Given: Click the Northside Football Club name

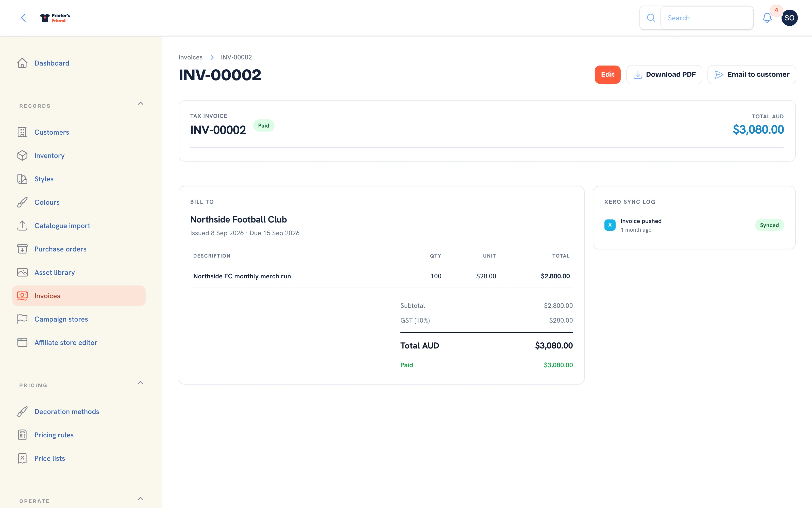Looking at the screenshot, I should pos(238,219).
